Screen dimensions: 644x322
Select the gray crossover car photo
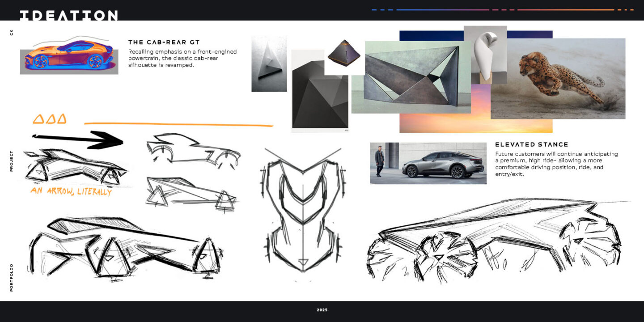428,163
